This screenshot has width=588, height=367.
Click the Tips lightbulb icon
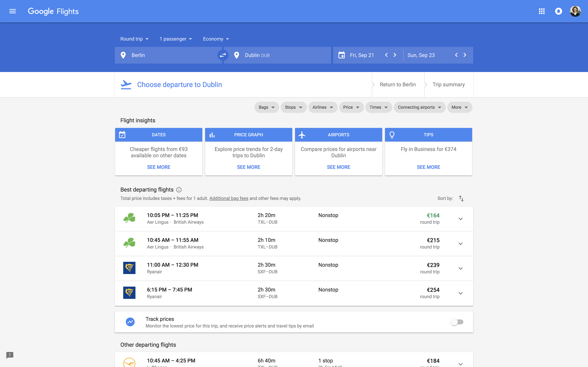392,135
